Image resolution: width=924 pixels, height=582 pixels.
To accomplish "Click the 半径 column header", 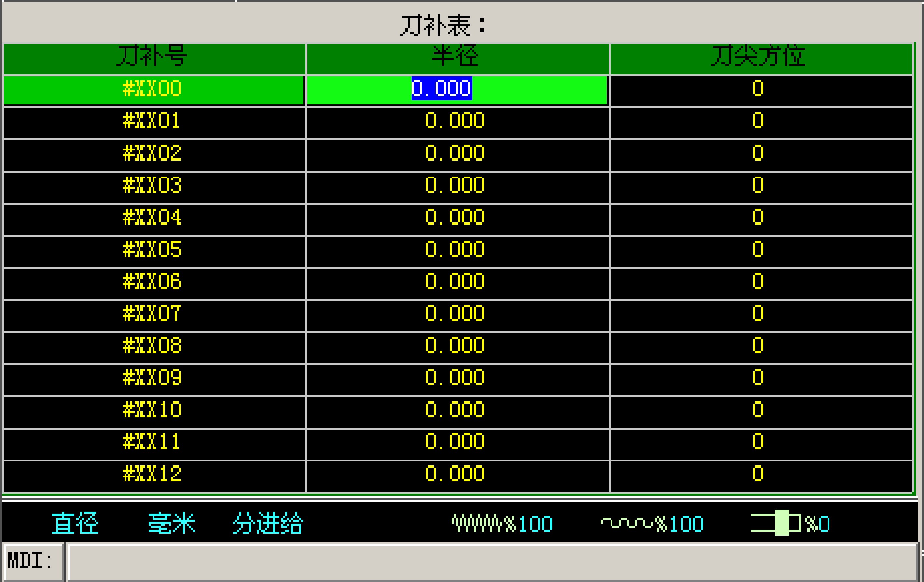I will (457, 59).
